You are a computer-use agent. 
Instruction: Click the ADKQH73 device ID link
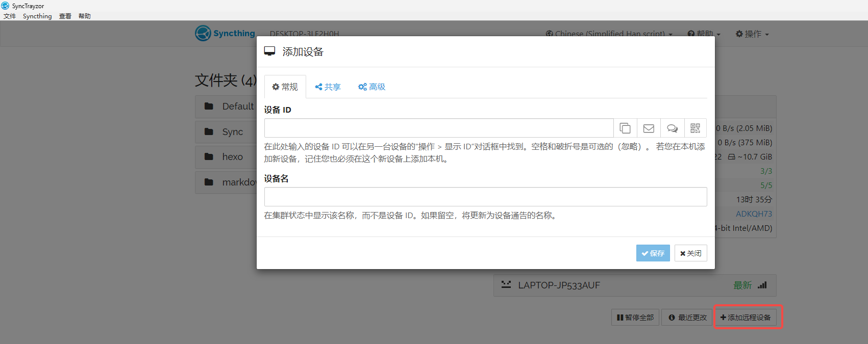[754, 214]
